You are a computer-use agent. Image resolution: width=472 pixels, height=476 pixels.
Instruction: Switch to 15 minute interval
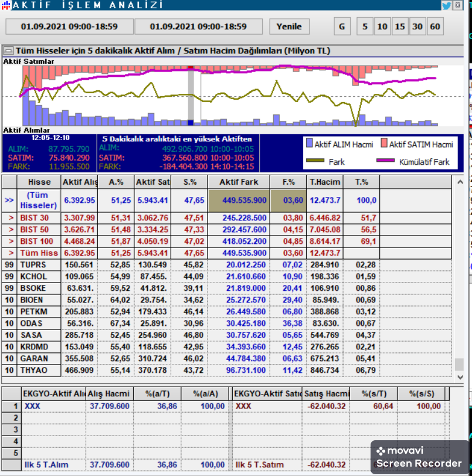coord(400,27)
